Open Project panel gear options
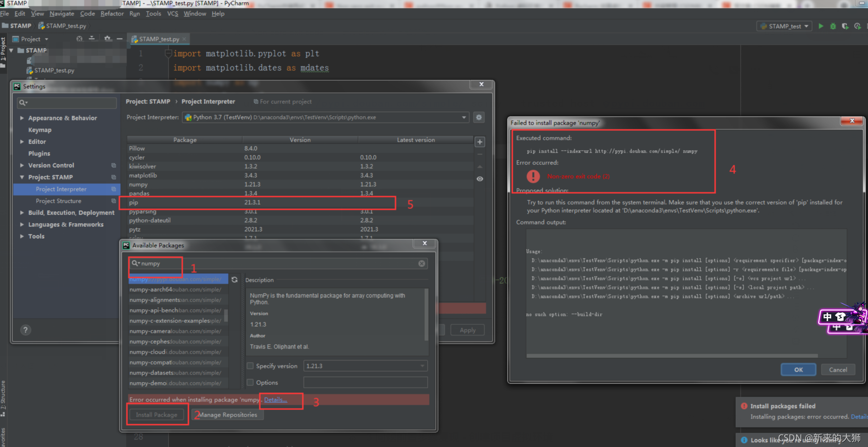 click(x=108, y=39)
